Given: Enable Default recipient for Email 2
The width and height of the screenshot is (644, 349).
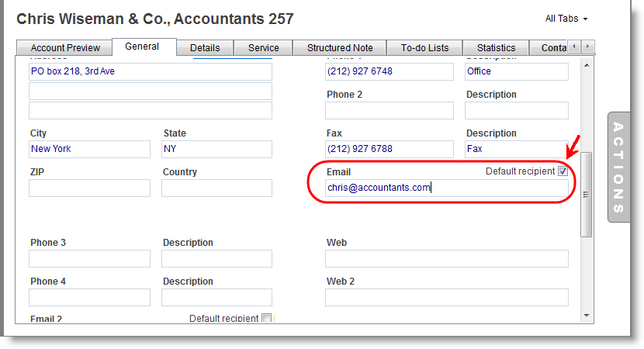Looking at the screenshot, I should point(266,319).
